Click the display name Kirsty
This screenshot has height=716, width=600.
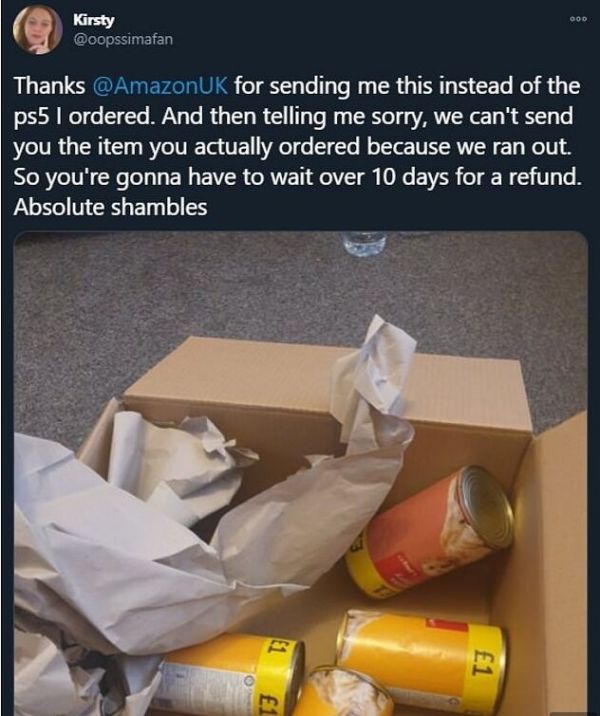coord(94,20)
